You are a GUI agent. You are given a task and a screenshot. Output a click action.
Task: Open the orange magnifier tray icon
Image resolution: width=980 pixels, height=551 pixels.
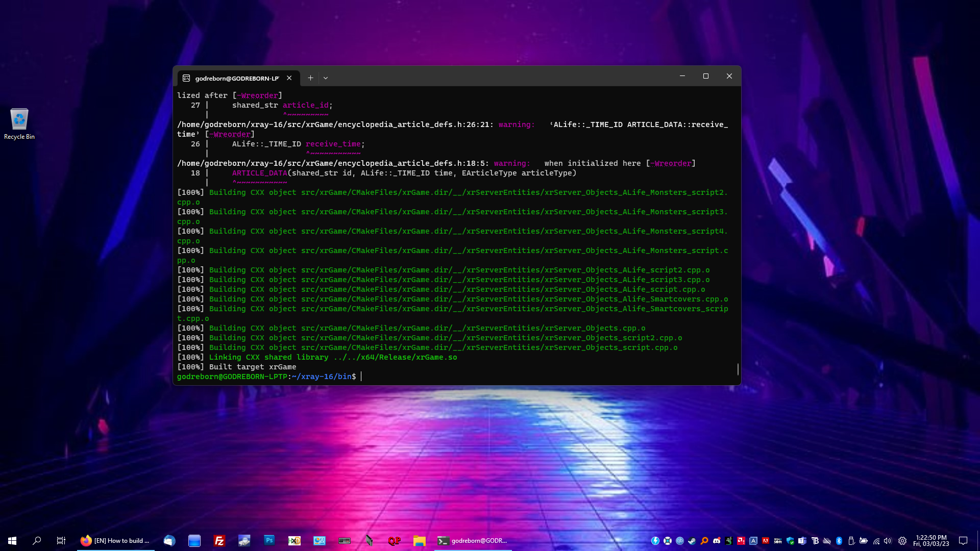point(704,541)
